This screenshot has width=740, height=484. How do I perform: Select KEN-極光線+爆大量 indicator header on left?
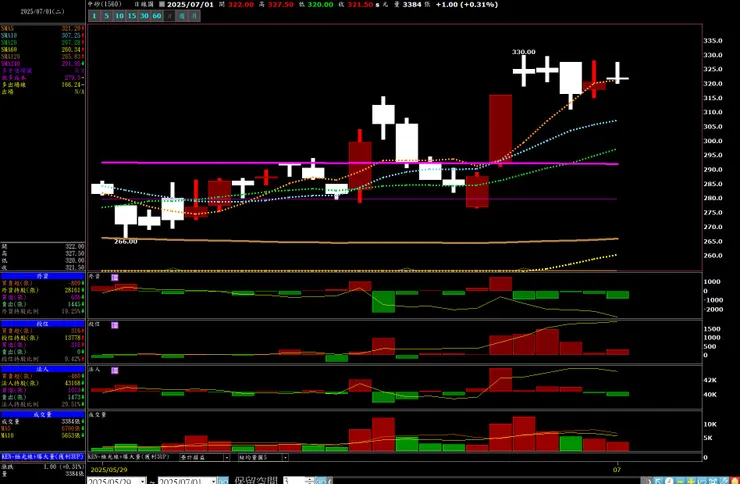pos(42,457)
